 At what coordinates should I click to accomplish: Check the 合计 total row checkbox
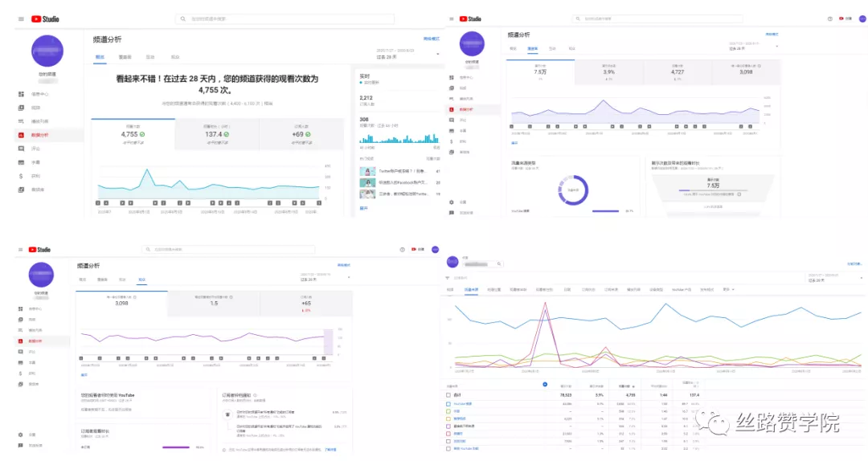tap(448, 395)
